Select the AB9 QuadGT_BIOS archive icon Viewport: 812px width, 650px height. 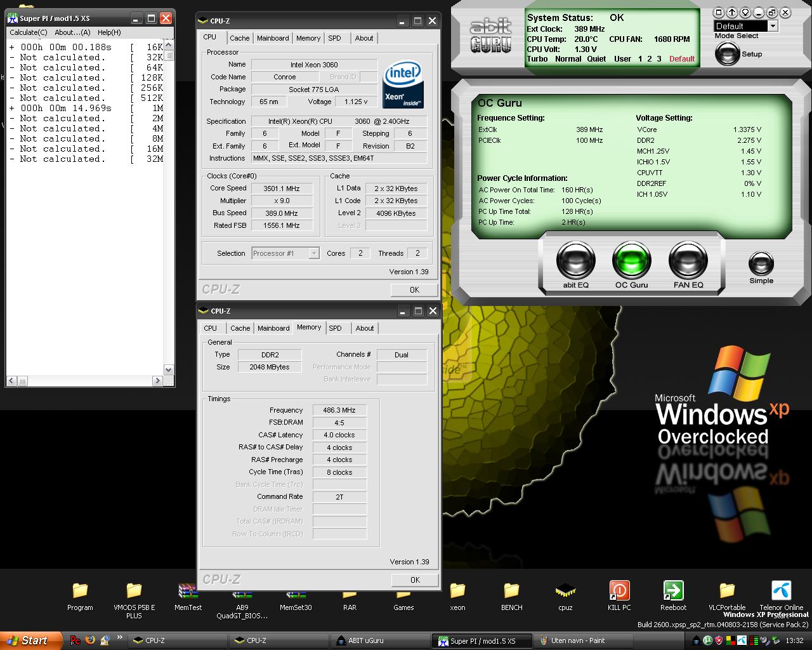[242, 604]
